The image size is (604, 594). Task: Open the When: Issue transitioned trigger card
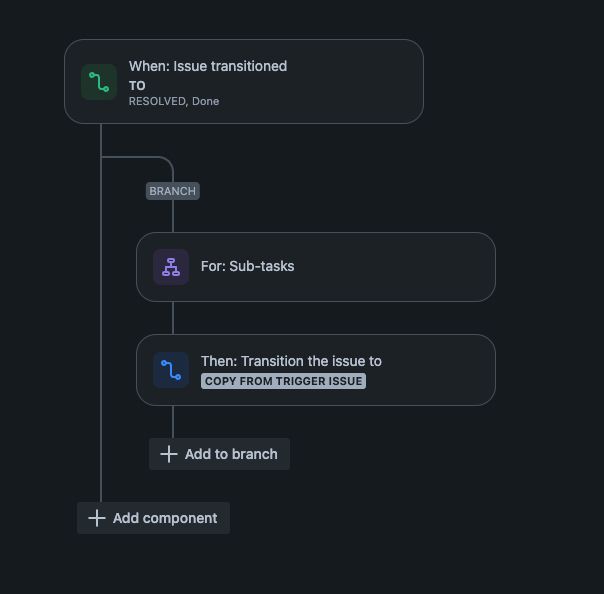coord(244,82)
